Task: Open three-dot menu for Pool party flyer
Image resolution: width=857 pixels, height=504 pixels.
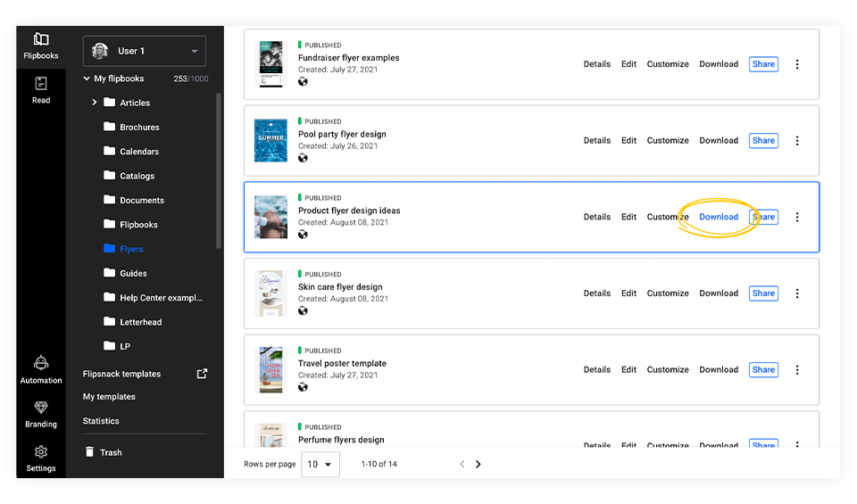Action: [797, 141]
